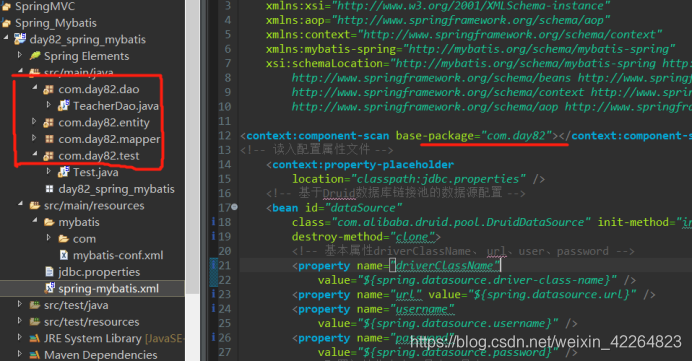692x361 pixels.
Task: Click the com.day82.mapper package icon
Action: [49, 139]
